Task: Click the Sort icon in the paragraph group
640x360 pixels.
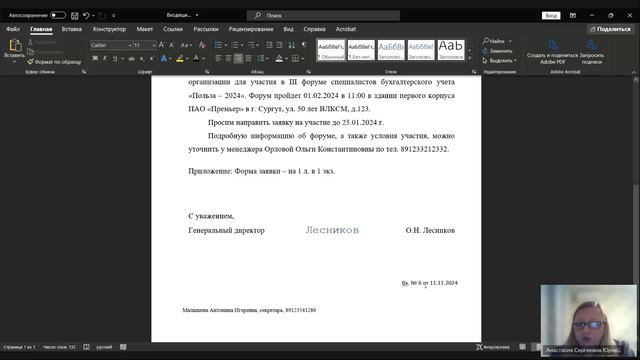Action: point(291,45)
